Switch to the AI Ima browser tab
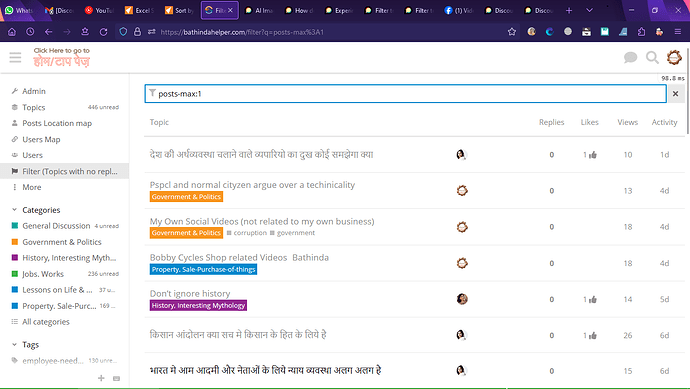Viewport: 690px width, 389px height. (259, 10)
